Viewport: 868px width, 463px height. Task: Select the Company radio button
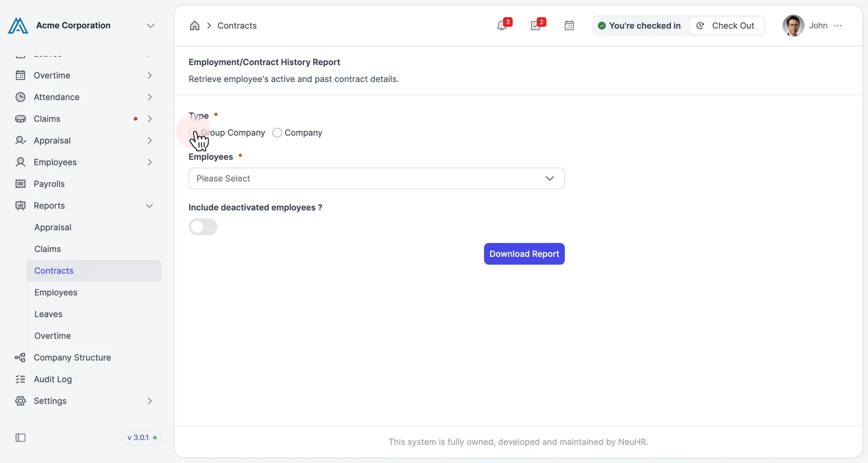point(277,133)
